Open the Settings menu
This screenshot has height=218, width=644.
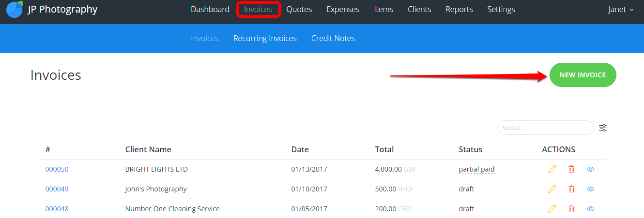[x=501, y=10]
